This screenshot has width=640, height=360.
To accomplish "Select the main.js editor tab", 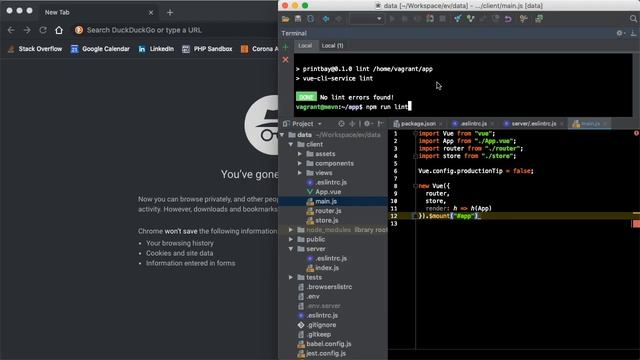I will (x=589, y=124).
